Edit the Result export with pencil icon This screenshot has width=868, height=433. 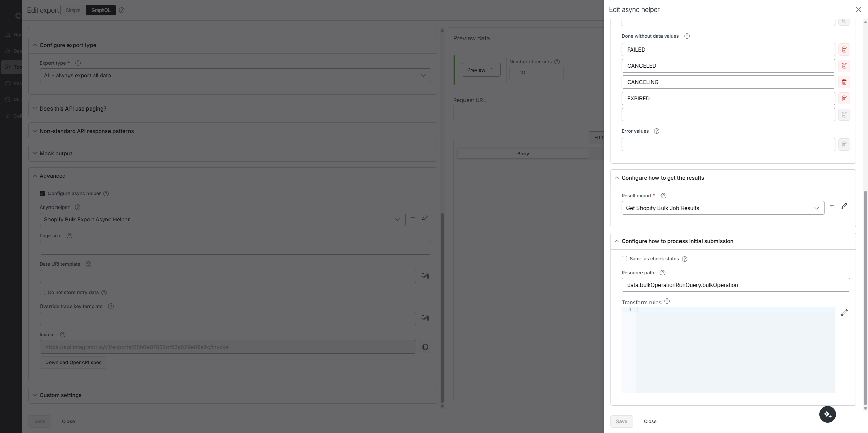pos(844,206)
